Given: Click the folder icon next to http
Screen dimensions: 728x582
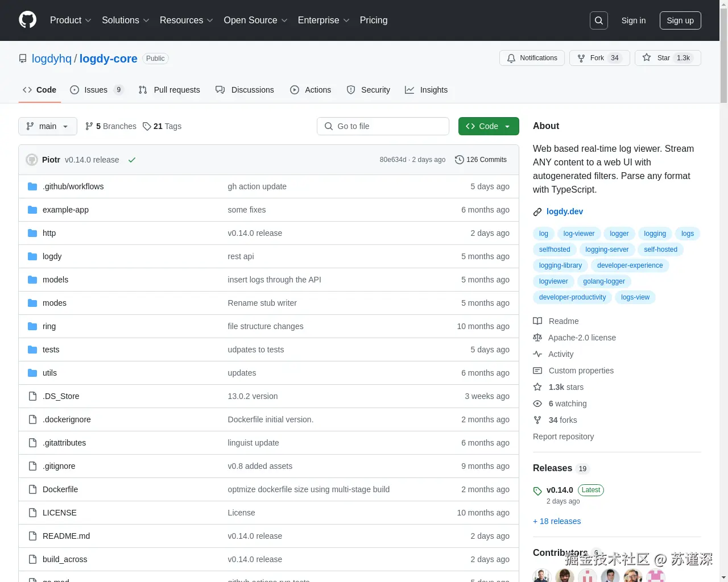Looking at the screenshot, I should pyautogui.click(x=32, y=233).
